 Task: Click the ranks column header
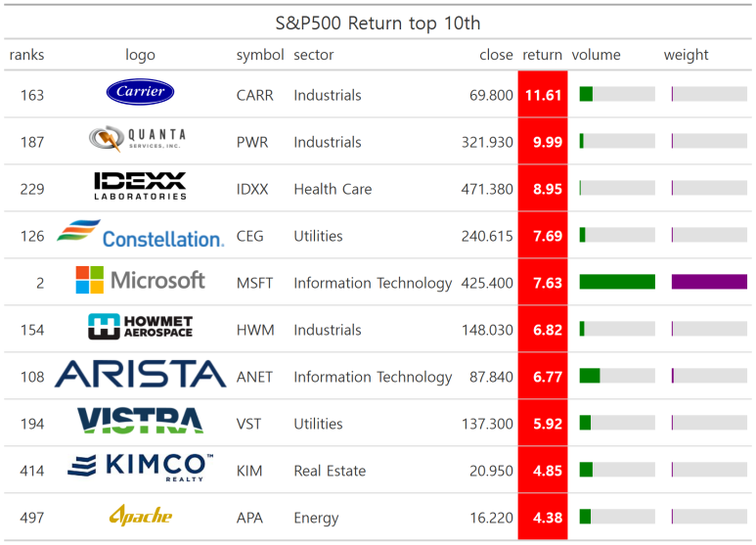coord(26,55)
